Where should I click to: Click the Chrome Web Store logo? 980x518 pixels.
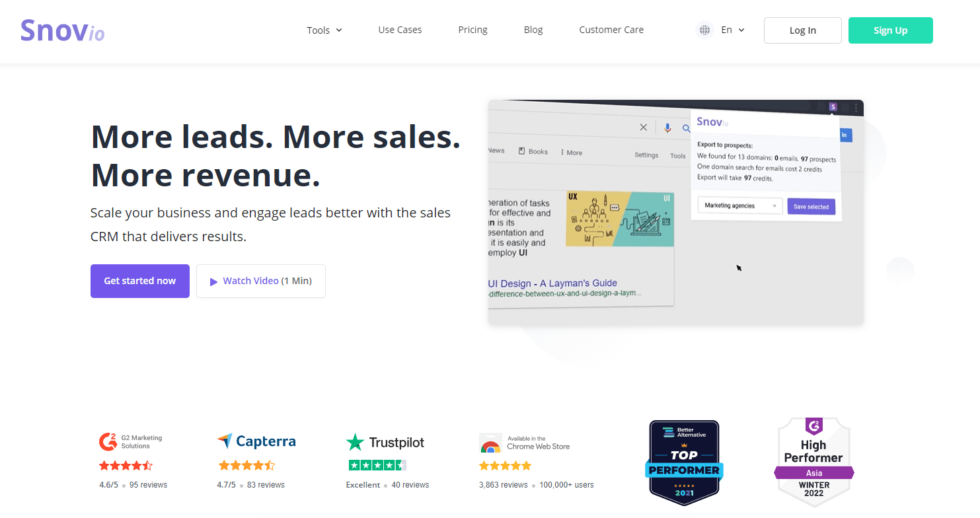pos(525,443)
